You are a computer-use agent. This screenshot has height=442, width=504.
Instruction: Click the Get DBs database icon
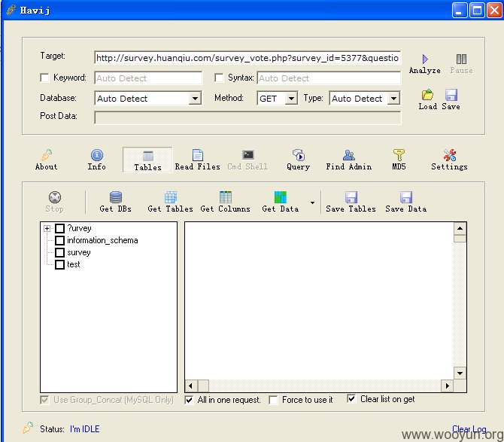coord(115,197)
